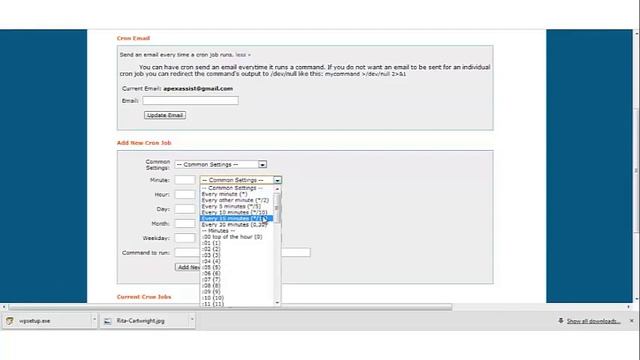Focus the Minute text field
The width and height of the screenshot is (640, 360).
pyautogui.click(x=185, y=180)
